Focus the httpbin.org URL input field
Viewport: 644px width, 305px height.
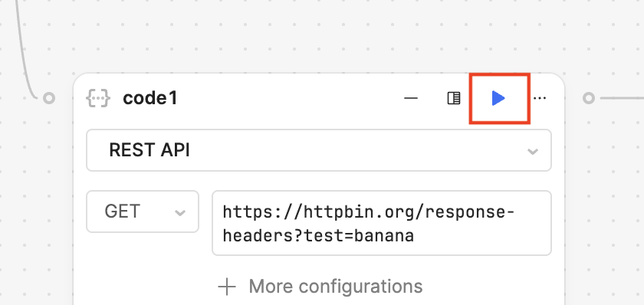tap(382, 223)
